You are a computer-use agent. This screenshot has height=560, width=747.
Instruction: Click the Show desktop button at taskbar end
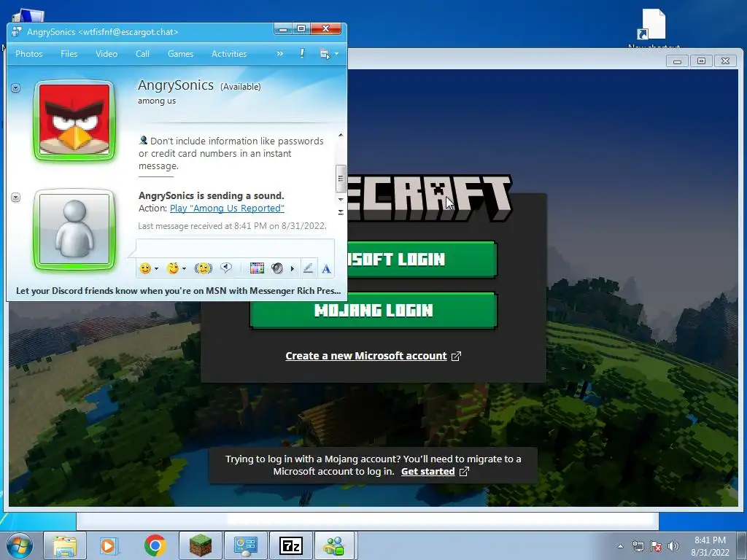coord(742,545)
